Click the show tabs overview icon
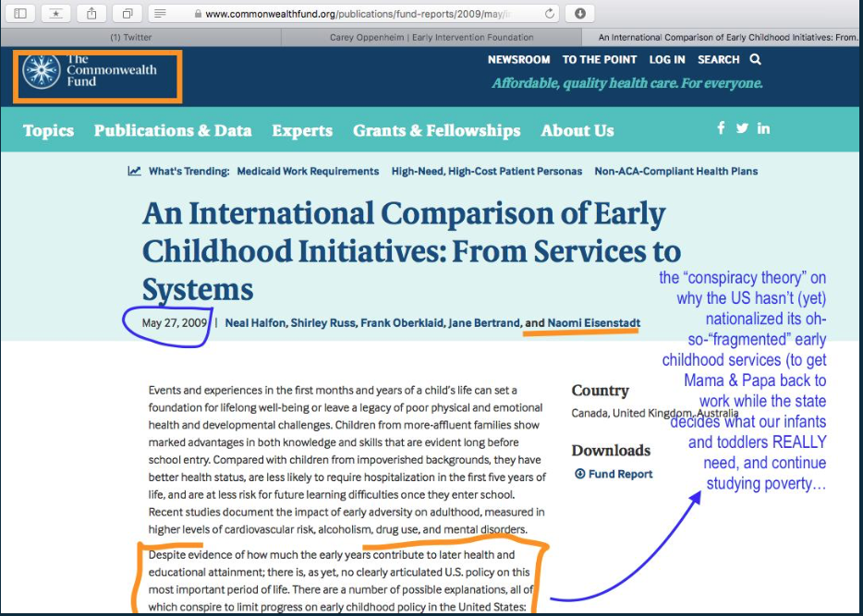863x616 pixels. click(x=127, y=14)
